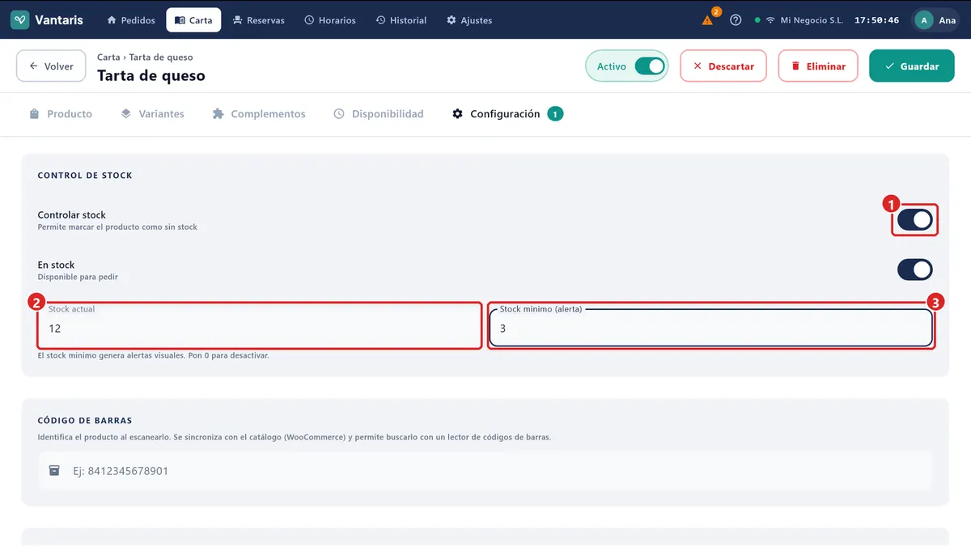Click the Stock mínimo (alerta) field

click(711, 328)
